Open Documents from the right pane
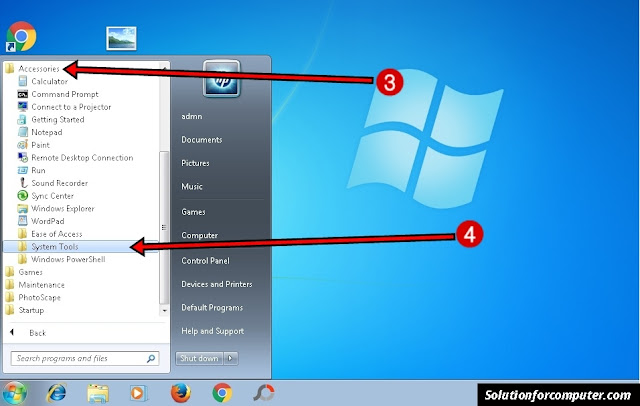The image size is (640, 406). coord(202,140)
